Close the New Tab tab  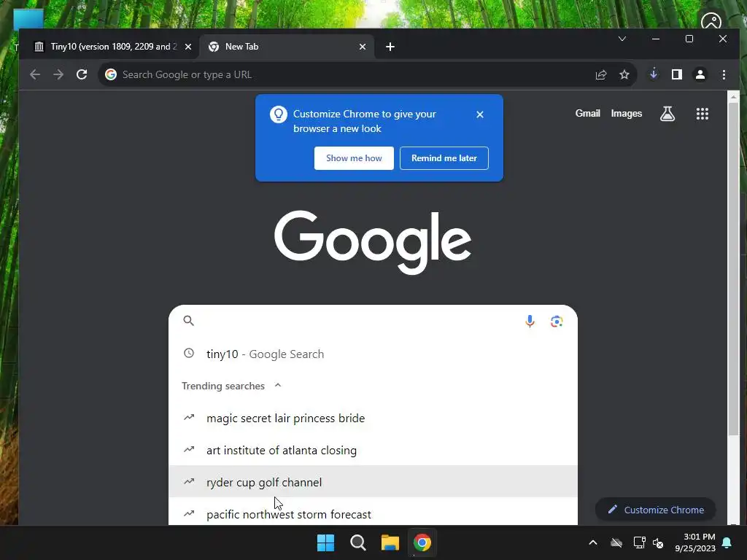(363, 47)
